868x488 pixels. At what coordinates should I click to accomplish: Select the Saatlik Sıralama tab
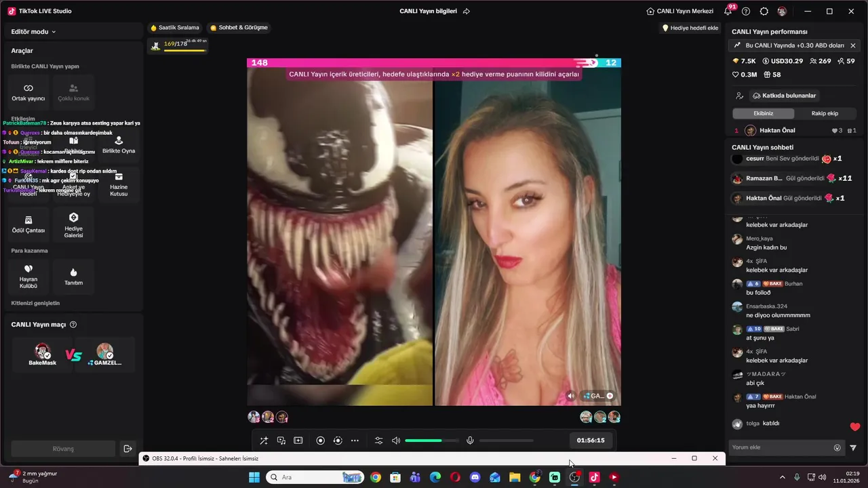tap(175, 28)
